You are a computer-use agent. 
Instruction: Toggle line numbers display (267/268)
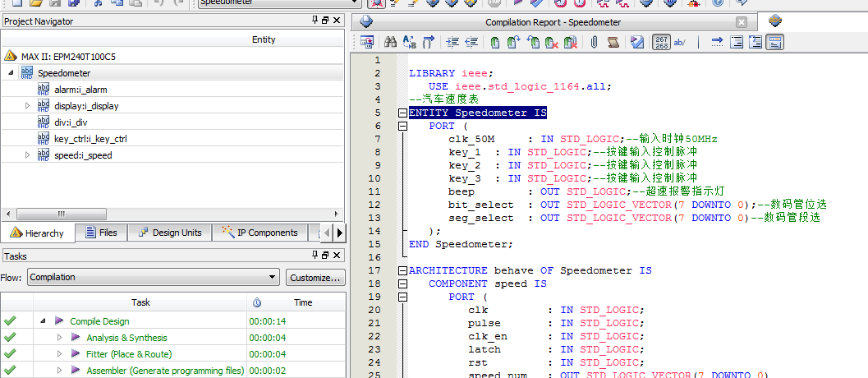(x=660, y=42)
